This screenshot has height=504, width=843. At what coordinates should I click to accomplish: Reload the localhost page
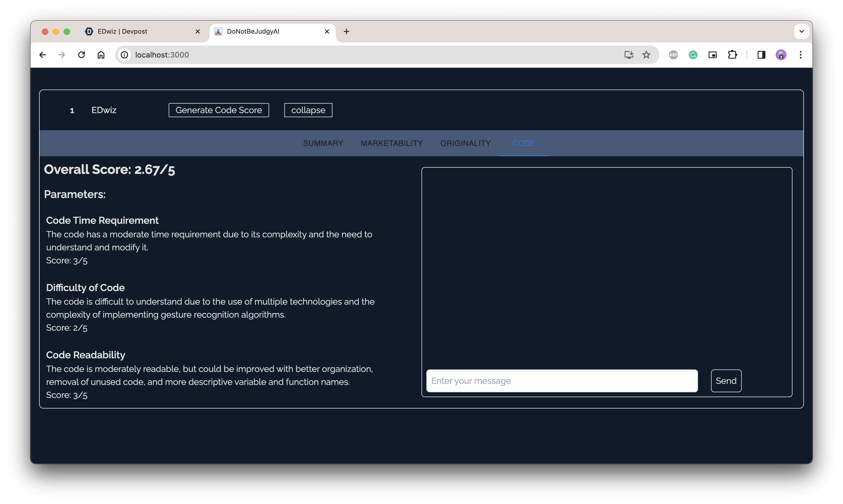[x=81, y=55]
